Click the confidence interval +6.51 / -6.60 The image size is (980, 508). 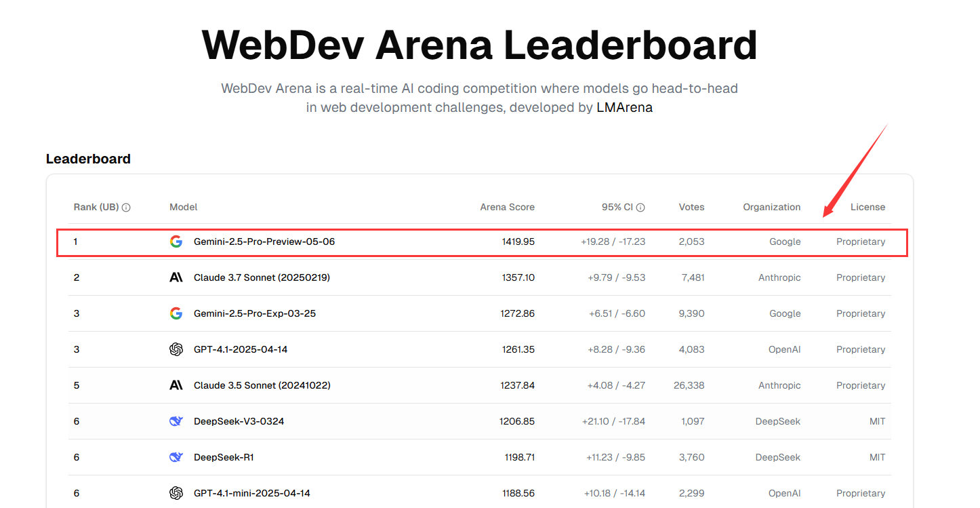[617, 313]
